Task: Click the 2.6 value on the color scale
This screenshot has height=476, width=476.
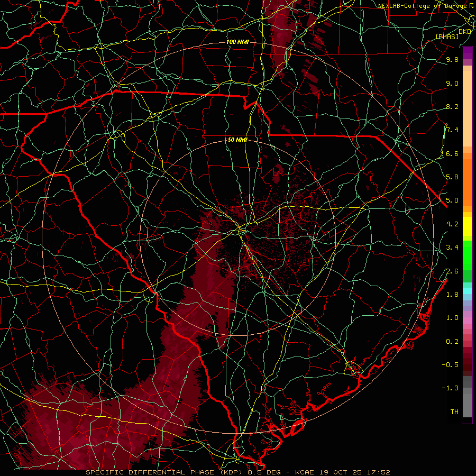Action: 452,271
